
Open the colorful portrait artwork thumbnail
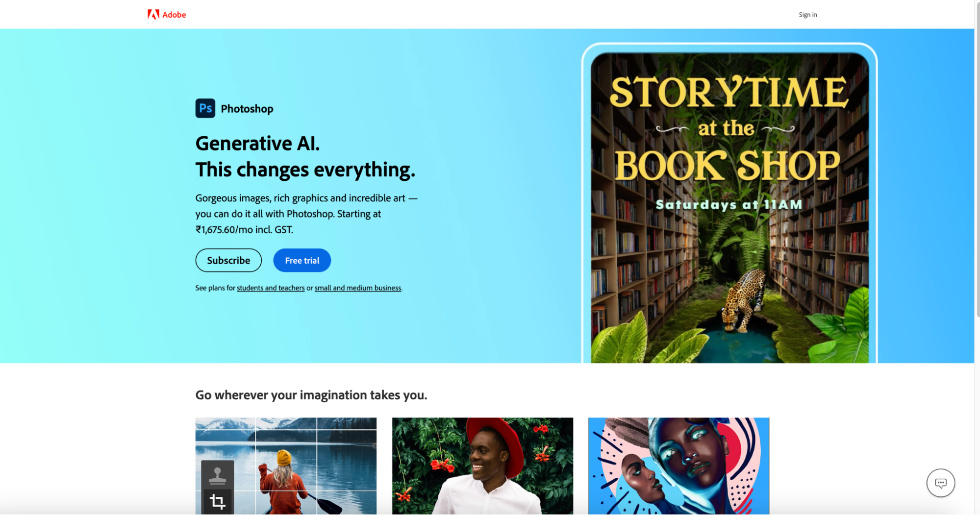[x=678, y=466]
